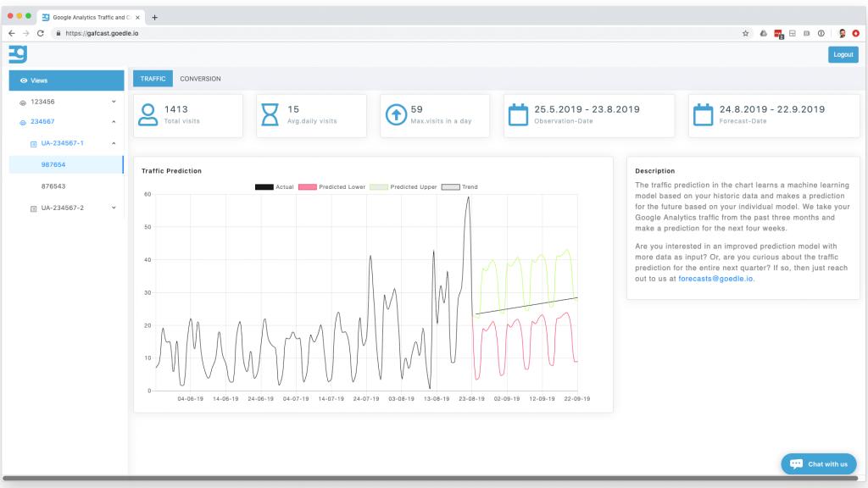
Task: Click the 25.5.2019 - 23.8.2019 date range
Action: [587, 109]
